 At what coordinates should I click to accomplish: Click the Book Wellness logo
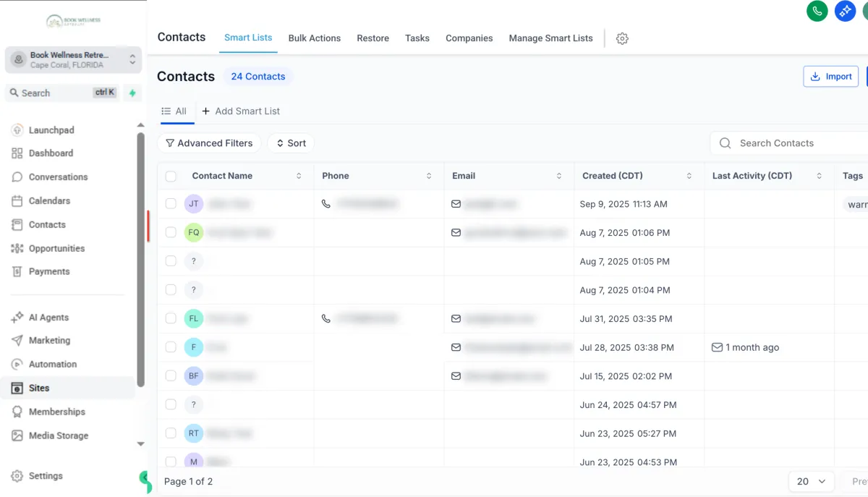tap(73, 21)
